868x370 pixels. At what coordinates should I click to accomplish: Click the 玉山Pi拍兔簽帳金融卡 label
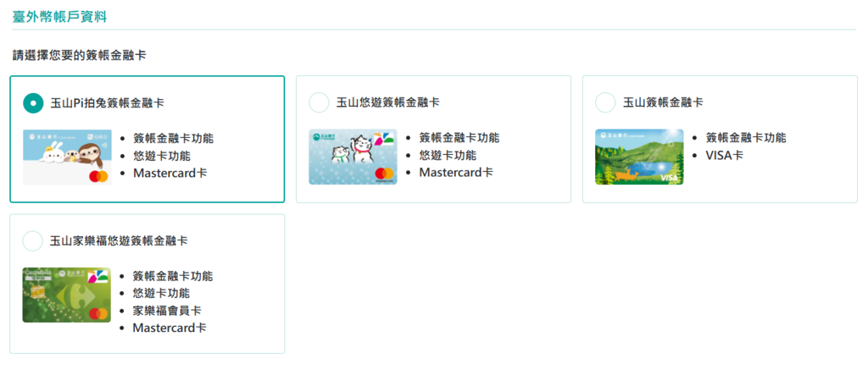click(107, 102)
